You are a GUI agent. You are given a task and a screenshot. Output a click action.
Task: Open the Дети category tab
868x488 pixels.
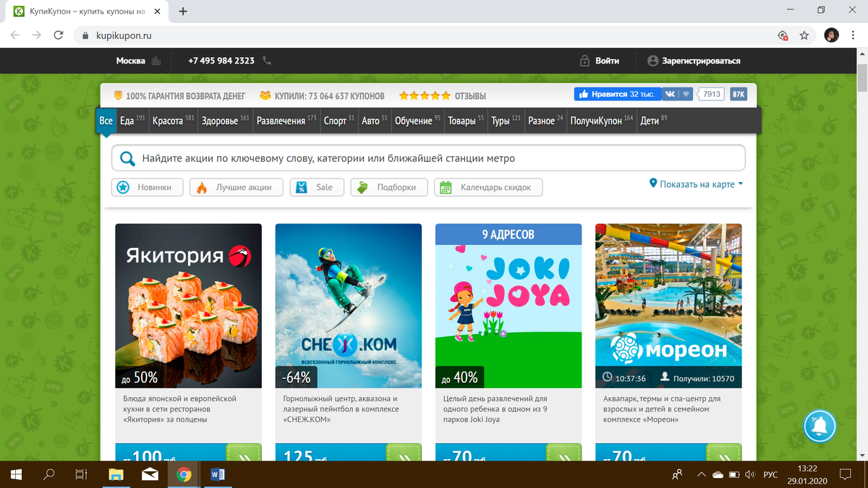pos(653,121)
